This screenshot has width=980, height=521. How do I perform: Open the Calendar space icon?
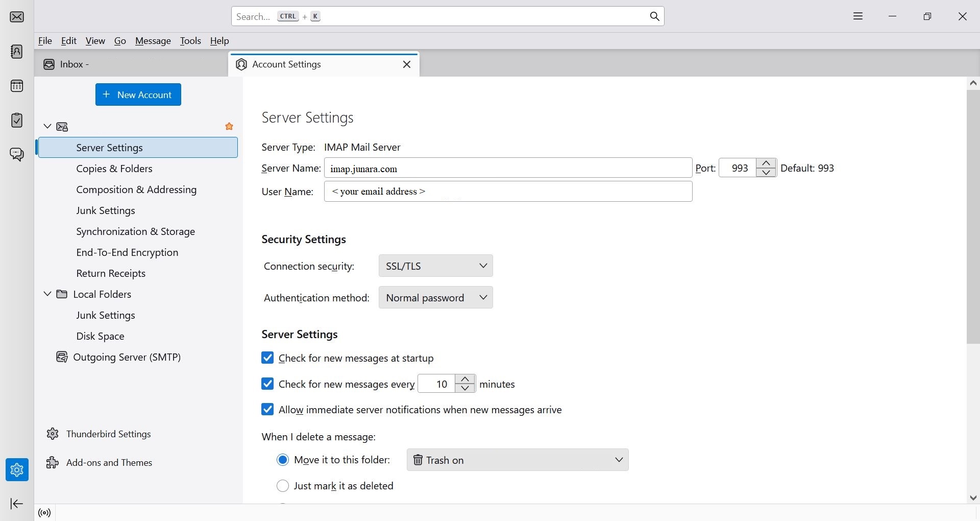17,86
